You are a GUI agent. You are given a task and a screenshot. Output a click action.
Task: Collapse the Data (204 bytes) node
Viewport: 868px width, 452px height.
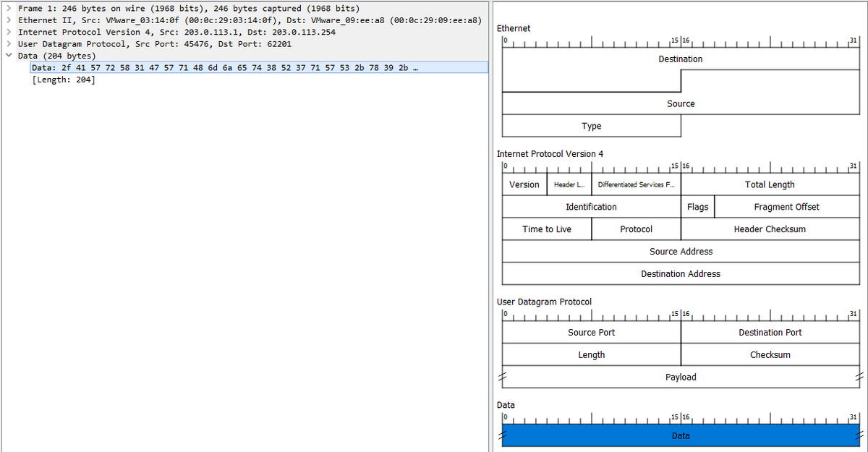[x=7, y=56]
